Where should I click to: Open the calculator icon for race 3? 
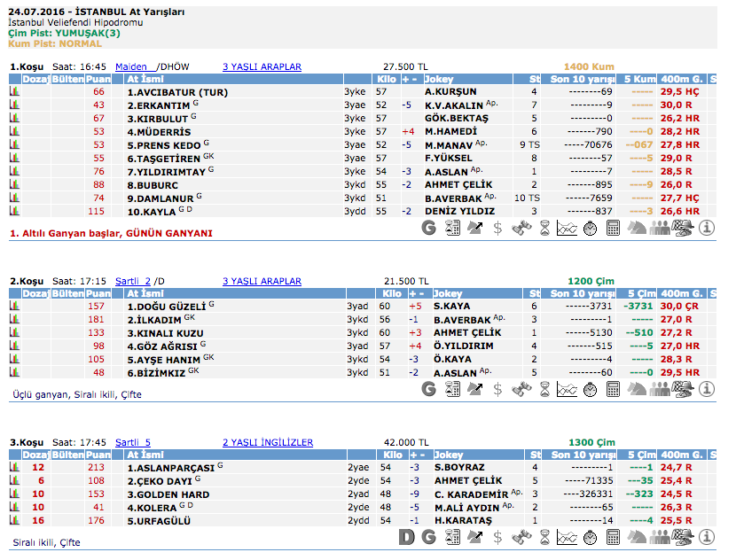[x=613, y=536]
